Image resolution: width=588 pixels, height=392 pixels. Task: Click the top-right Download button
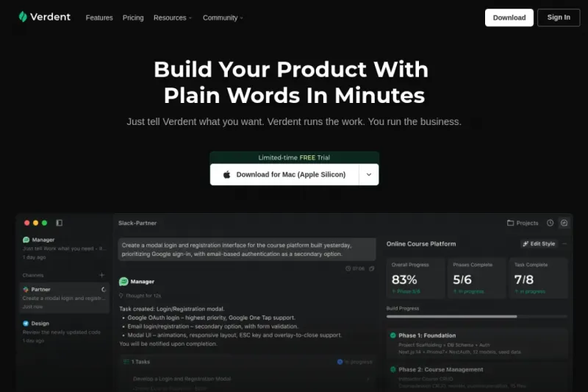(x=509, y=18)
